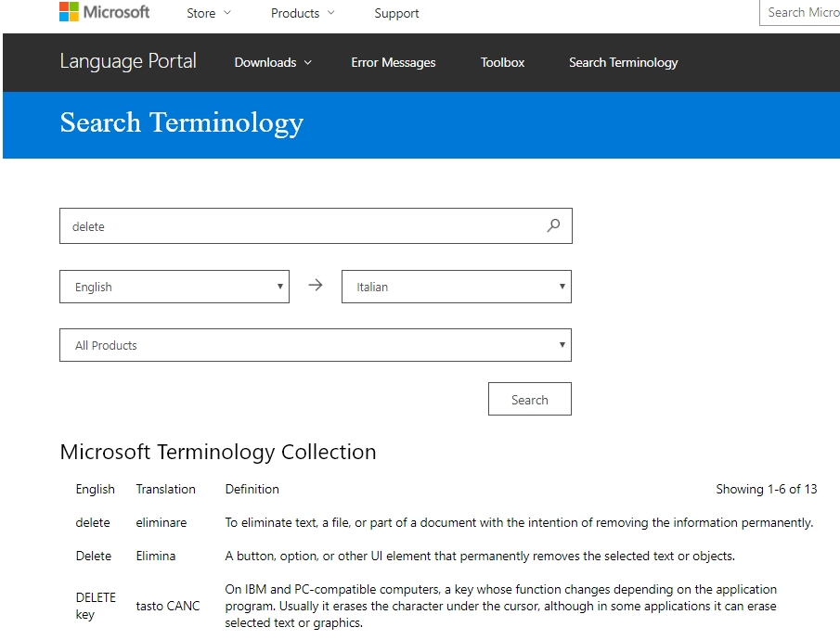Go to Error Messages
Viewport: 840px width, 640px height.
tap(394, 62)
